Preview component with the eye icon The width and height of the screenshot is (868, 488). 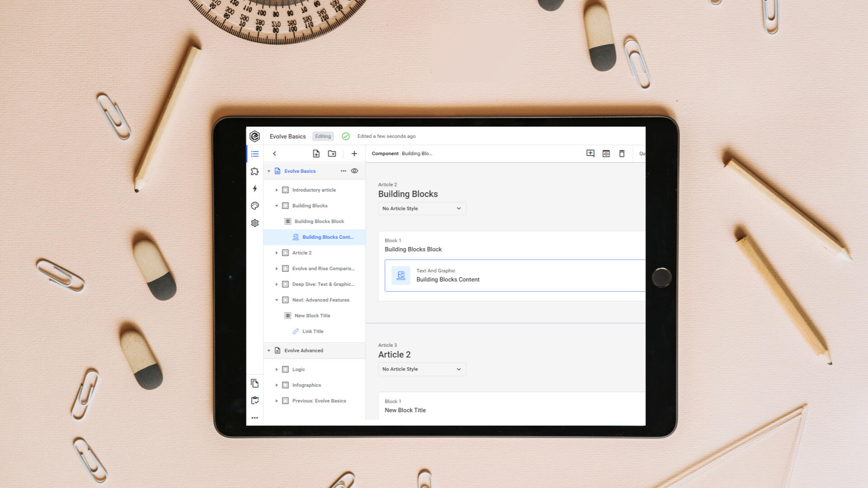tap(606, 153)
